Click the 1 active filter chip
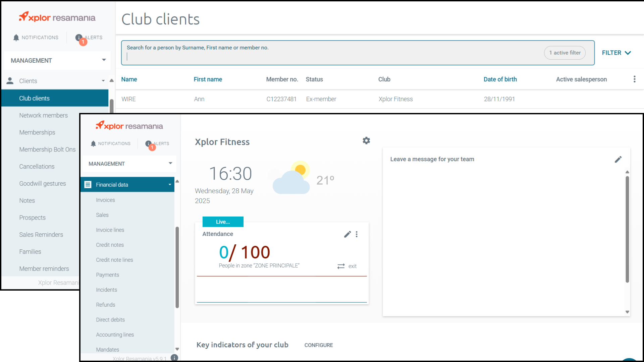This screenshot has width=644, height=362. click(565, 53)
